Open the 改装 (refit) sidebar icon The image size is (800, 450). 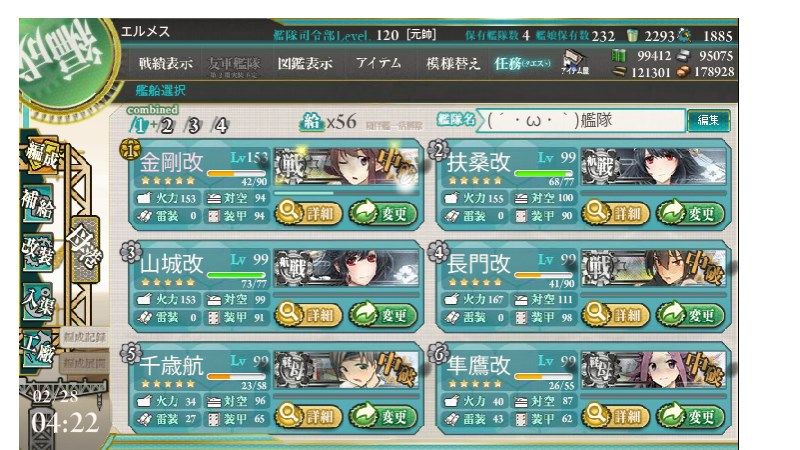pos(37,252)
